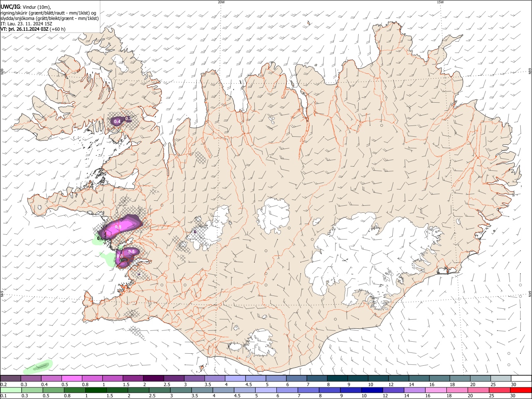Pick the light grey 25–30 swatch, upper legend
The height and width of the screenshot is (399, 532).
click(500, 379)
